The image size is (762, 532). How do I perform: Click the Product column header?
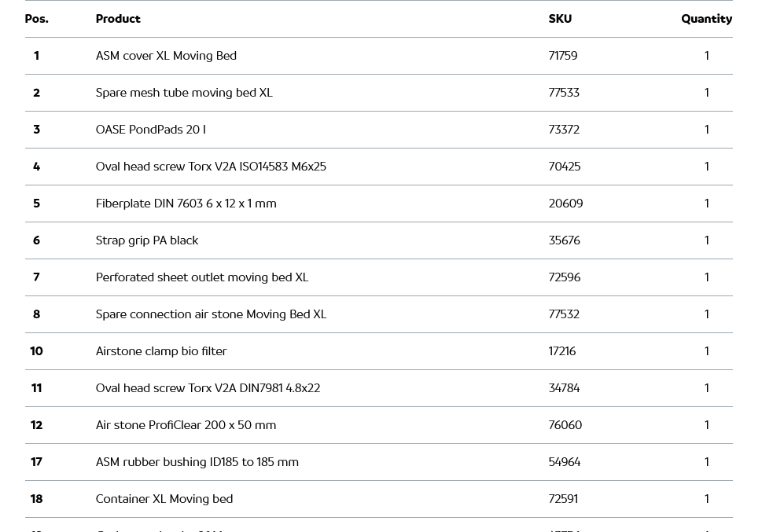[x=118, y=19]
